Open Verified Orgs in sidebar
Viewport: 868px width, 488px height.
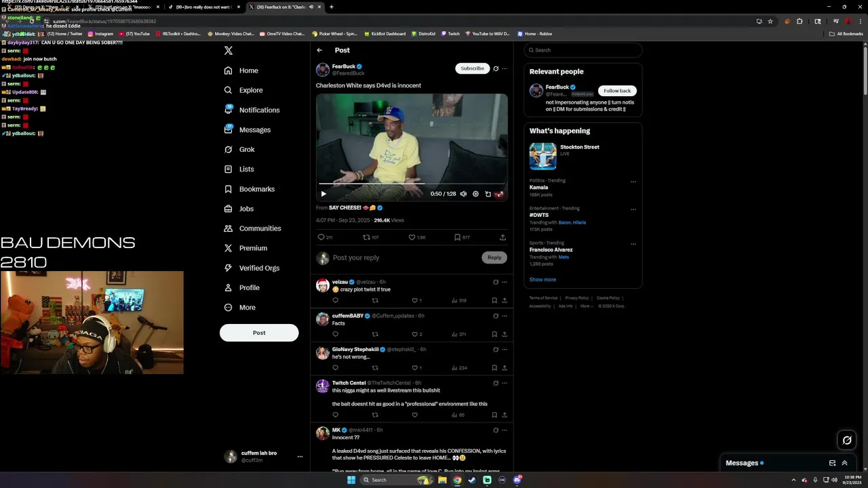(252, 268)
